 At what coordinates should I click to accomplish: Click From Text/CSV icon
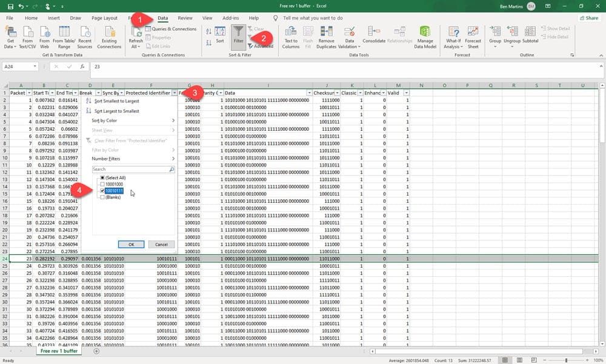(27, 38)
